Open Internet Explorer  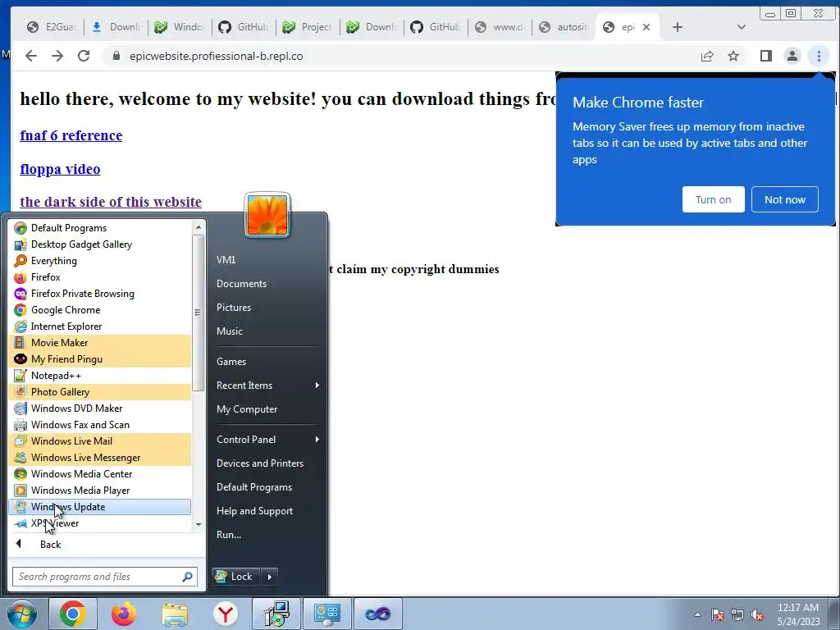click(99, 326)
